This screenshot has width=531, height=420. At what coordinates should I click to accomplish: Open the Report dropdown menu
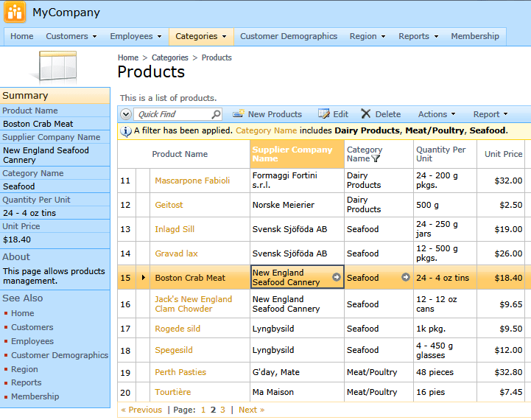490,114
